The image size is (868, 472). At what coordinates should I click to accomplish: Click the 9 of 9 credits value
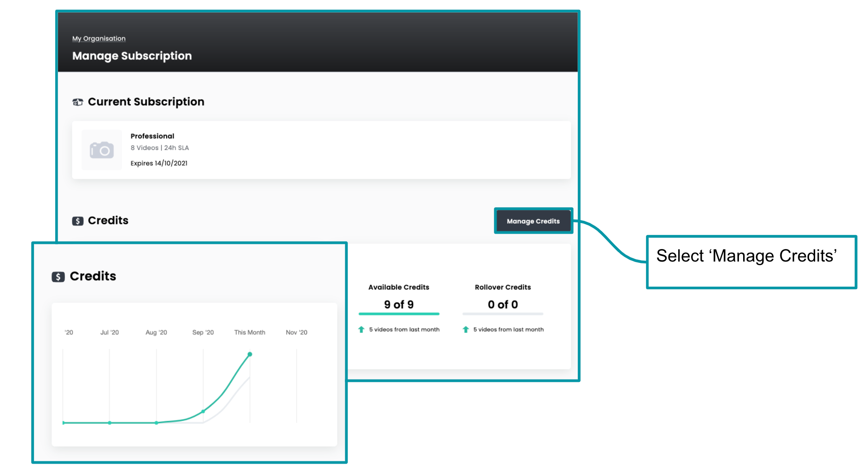(399, 304)
